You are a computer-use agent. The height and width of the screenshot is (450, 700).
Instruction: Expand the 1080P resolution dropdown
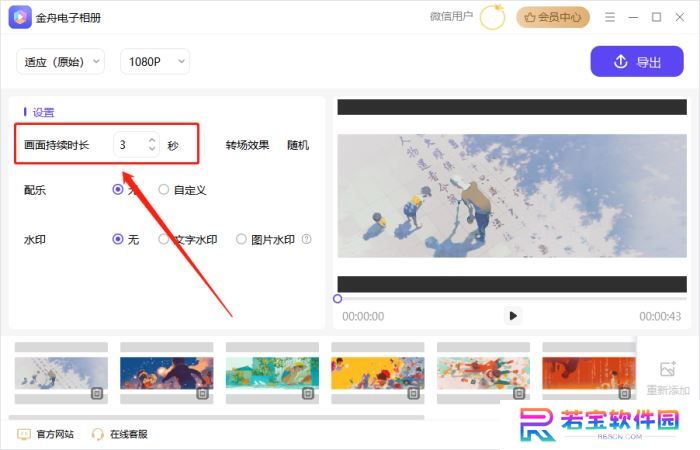[x=155, y=62]
